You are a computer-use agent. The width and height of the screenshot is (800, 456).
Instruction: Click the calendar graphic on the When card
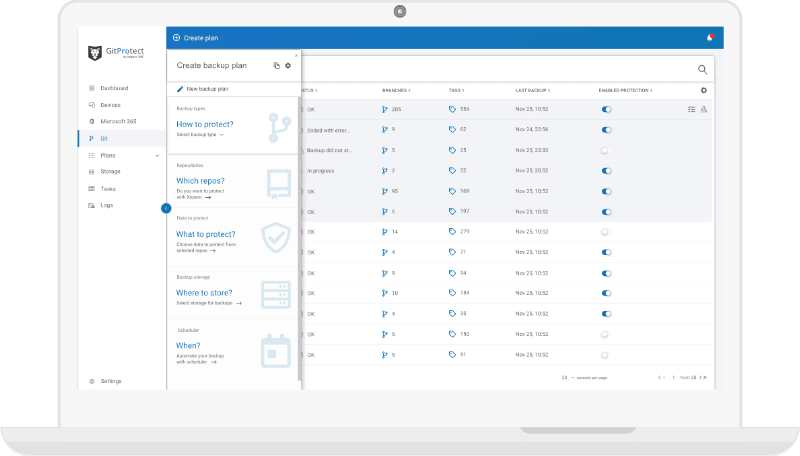(276, 351)
